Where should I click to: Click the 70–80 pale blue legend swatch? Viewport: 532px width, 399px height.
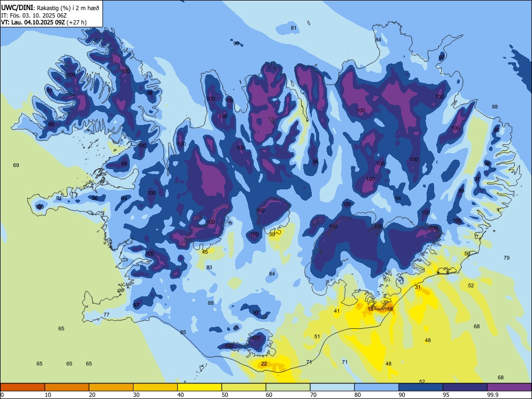[332, 387]
